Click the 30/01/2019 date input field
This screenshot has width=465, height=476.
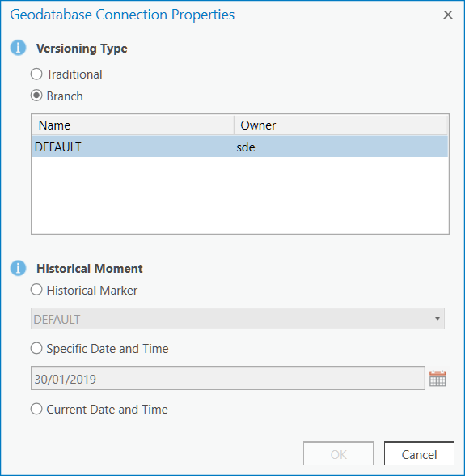(x=228, y=378)
